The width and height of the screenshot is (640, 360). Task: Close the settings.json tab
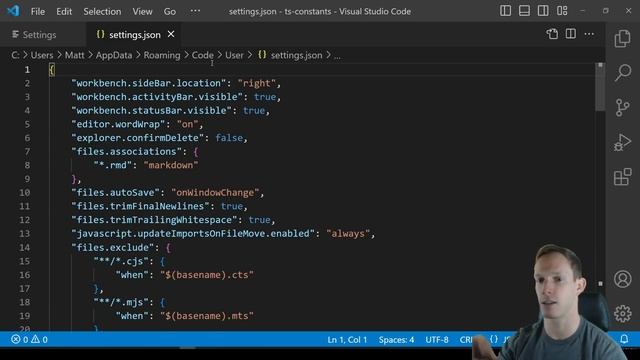click(171, 34)
